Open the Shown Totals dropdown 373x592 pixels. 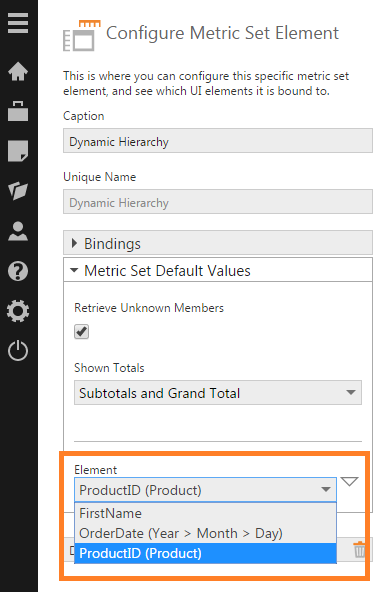coord(218,393)
